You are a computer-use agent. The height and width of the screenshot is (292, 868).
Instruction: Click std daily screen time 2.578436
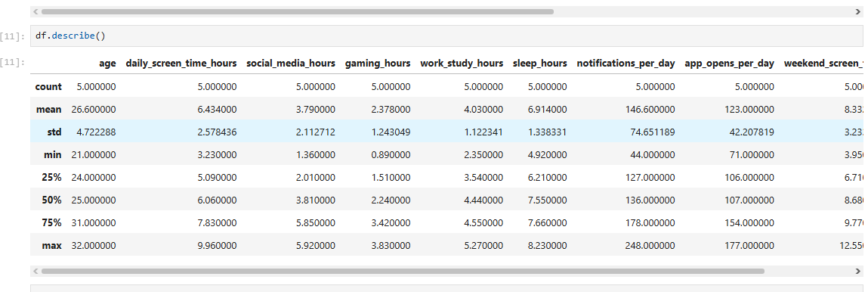(217, 132)
